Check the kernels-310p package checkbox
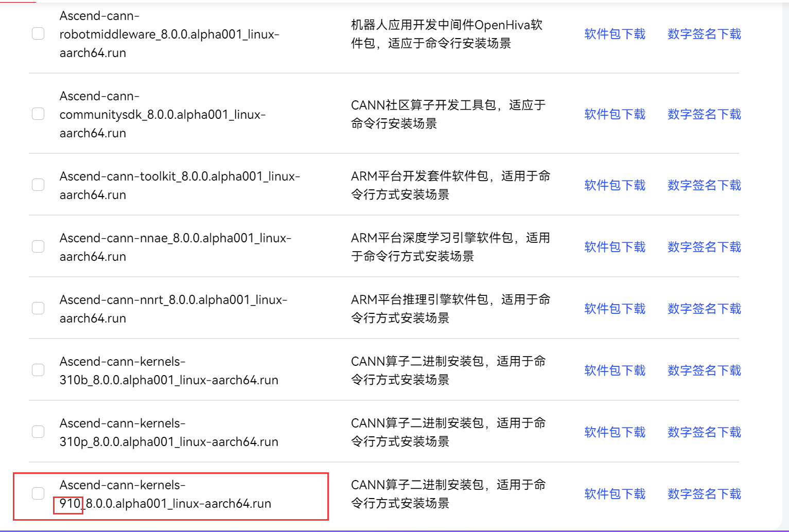 pyautogui.click(x=38, y=432)
